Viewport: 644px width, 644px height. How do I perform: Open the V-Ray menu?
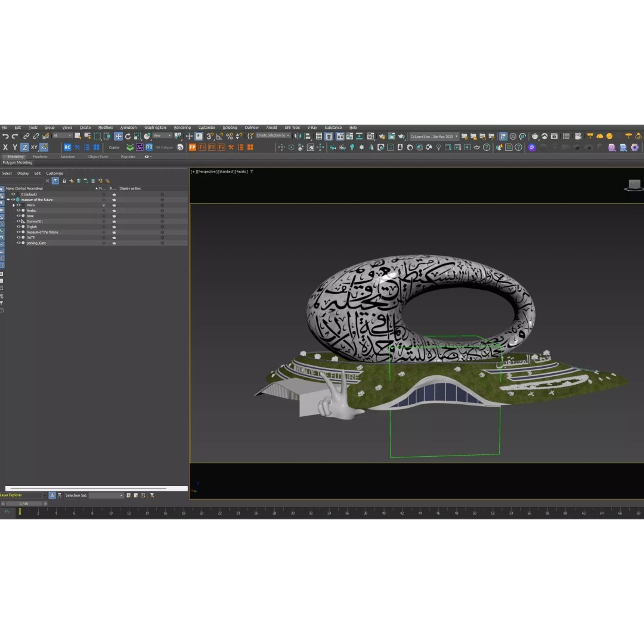(312, 128)
